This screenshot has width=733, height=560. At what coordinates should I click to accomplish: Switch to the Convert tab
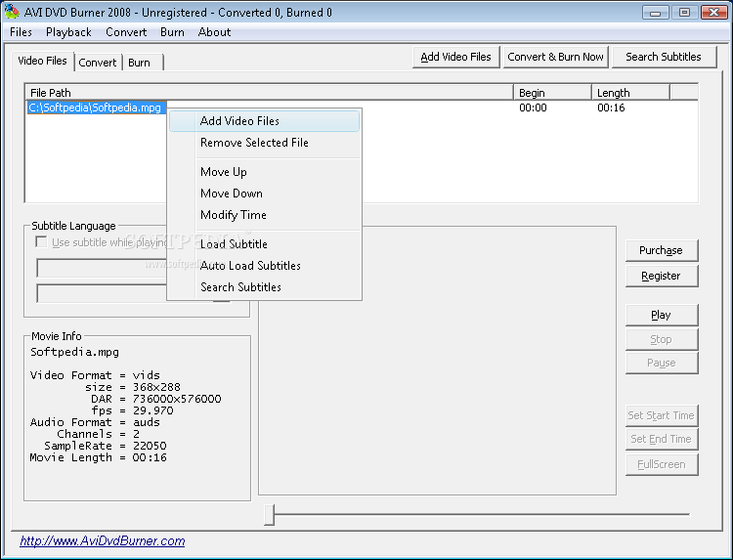click(x=98, y=63)
